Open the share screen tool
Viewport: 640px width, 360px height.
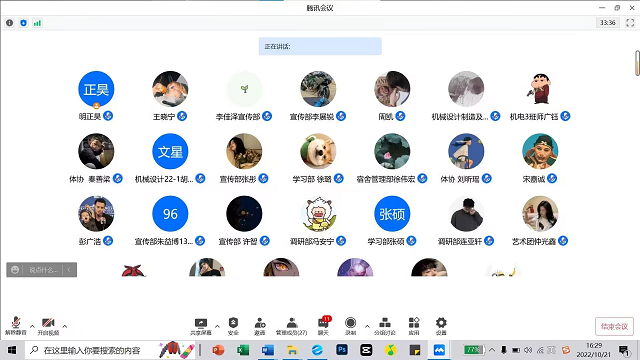200,327
